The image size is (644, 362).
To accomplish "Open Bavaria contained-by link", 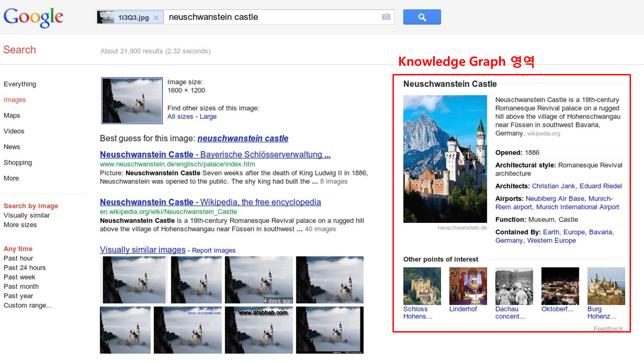I will (600, 232).
